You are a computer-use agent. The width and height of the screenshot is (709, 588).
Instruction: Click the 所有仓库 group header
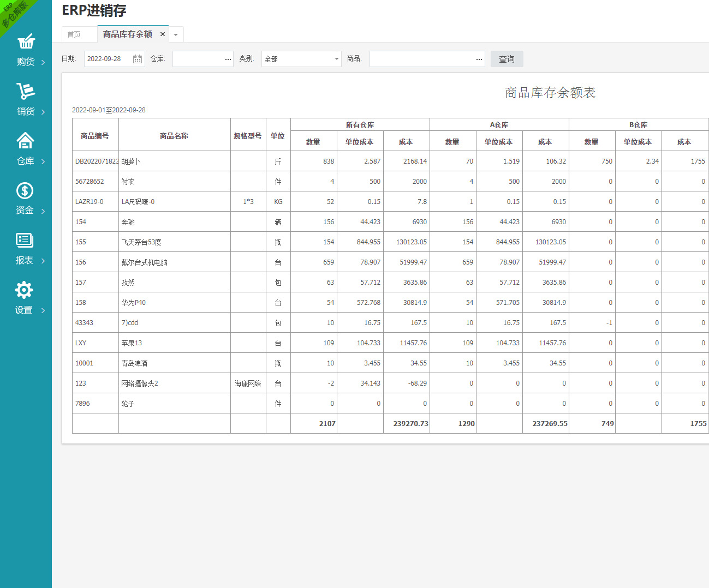click(360, 125)
